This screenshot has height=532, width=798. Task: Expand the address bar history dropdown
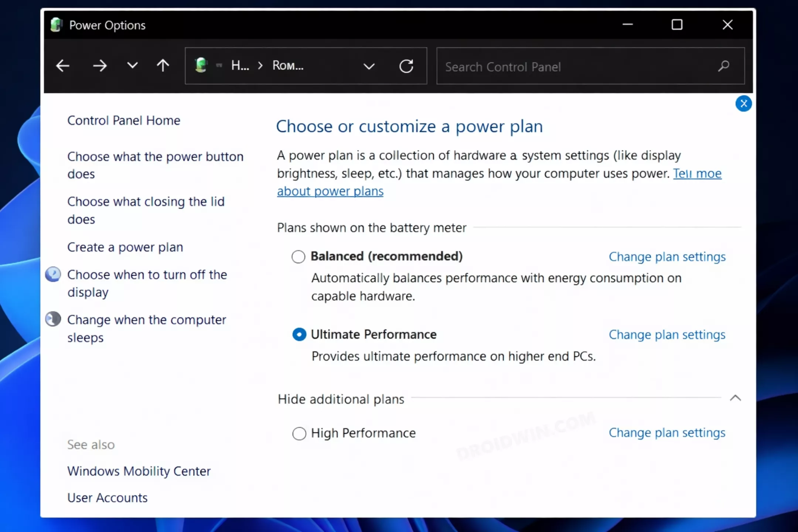(369, 66)
